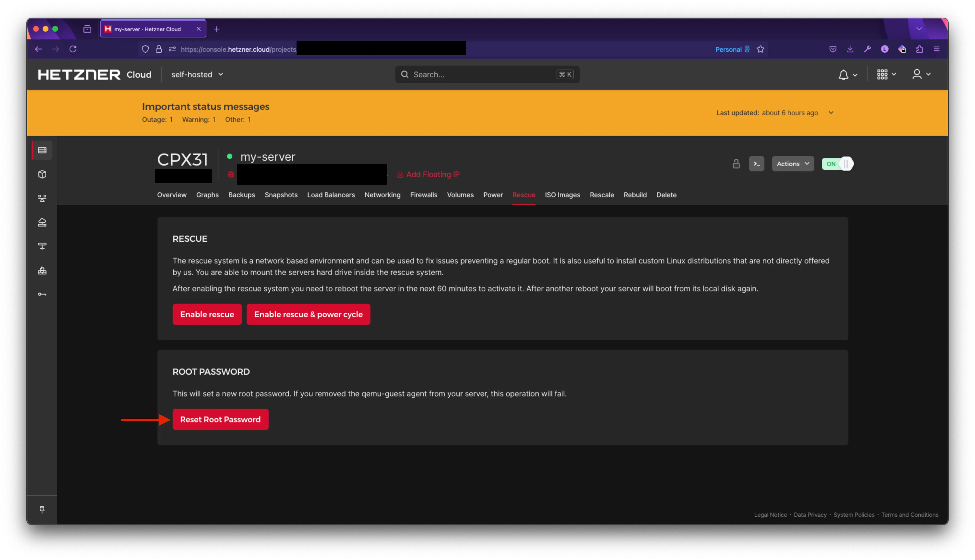Reload the page
This screenshot has width=975, height=560.
tap(73, 49)
